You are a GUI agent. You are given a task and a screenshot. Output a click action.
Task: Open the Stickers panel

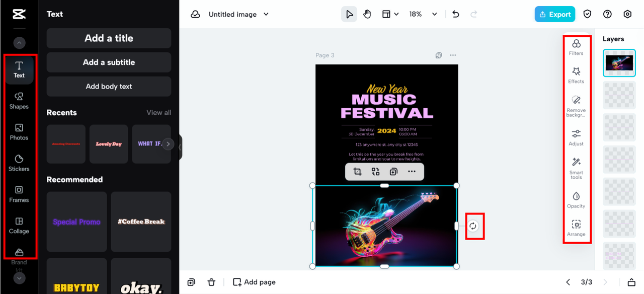19,163
